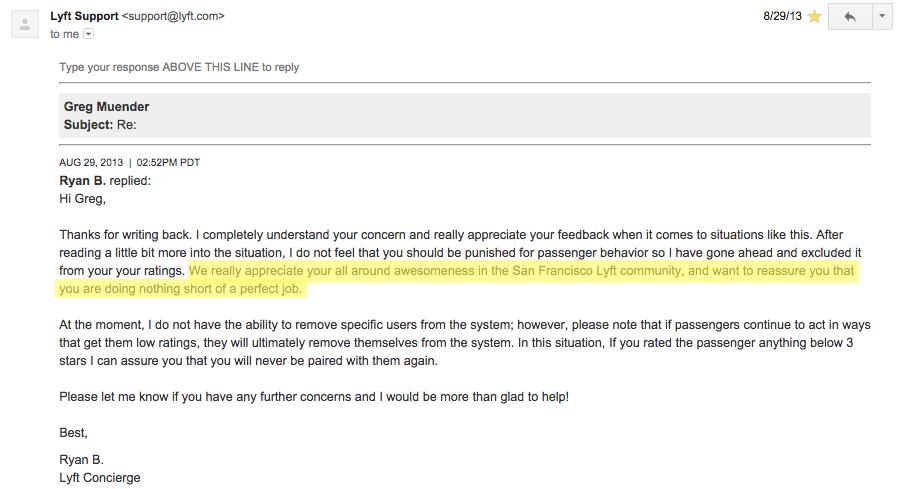The height and width of the screenshot is (489, 901).
Task: Click the "Hi Greg," greeting
Action: tap(82, 199)
